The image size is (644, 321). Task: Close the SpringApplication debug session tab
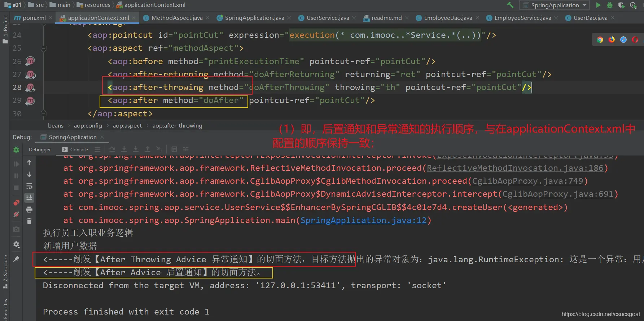click(x=102, y=137)
